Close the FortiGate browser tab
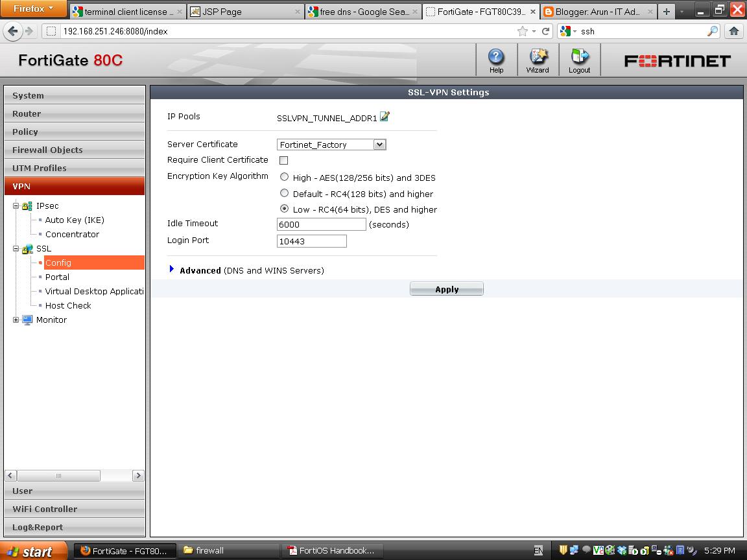The width and height of the screenshot is (747, 560). 532,12
